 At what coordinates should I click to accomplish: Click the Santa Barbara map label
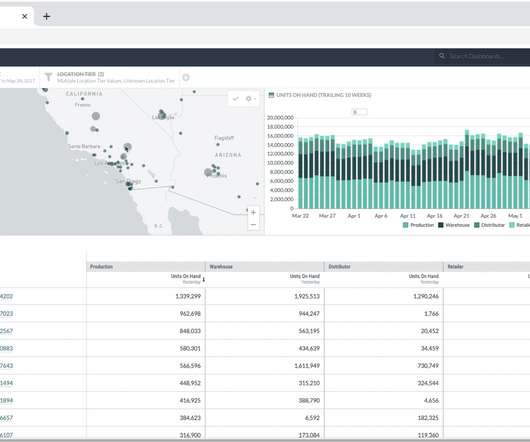coord(84,146)
